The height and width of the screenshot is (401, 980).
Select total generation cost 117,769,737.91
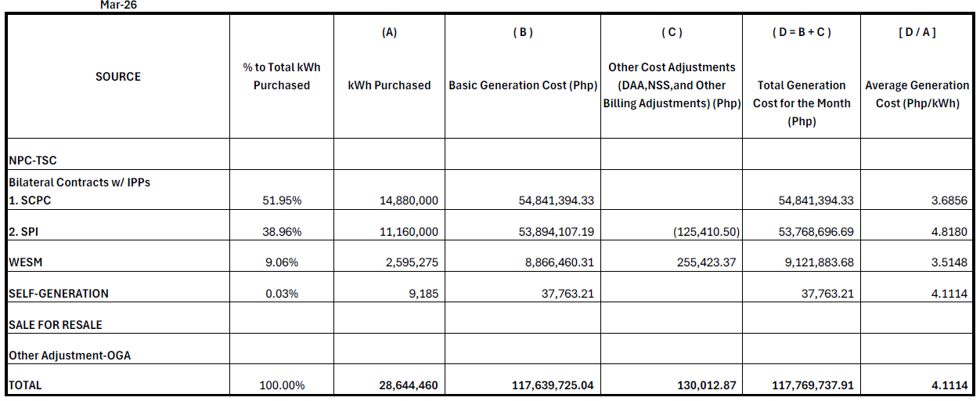[805, 385]
